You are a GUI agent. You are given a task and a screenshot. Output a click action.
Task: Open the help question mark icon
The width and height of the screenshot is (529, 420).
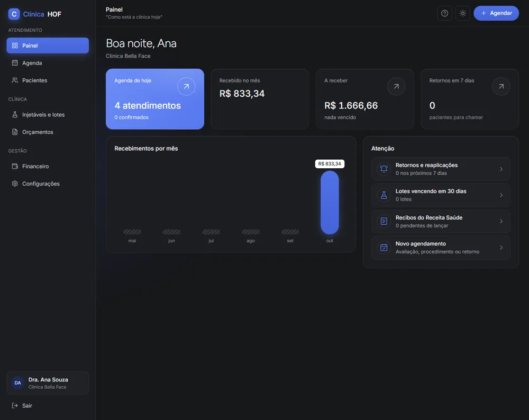point(445,13)
